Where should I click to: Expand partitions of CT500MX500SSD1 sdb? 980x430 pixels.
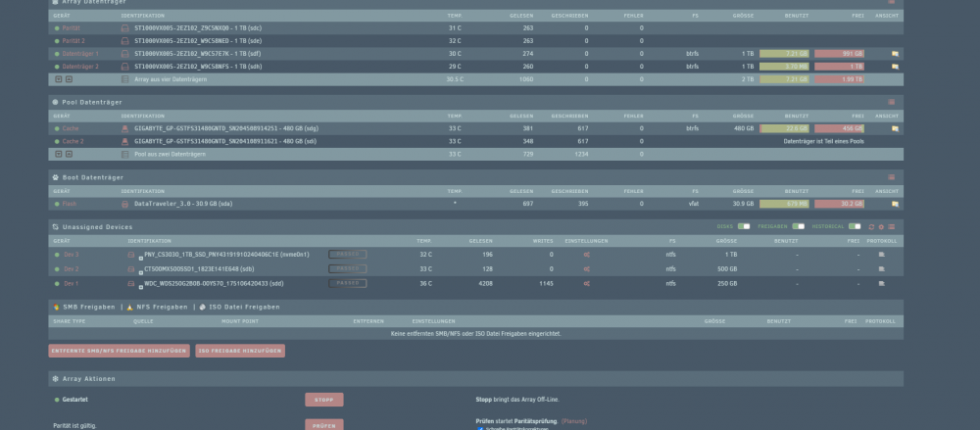pyautogui.click(x=140, y=272)
